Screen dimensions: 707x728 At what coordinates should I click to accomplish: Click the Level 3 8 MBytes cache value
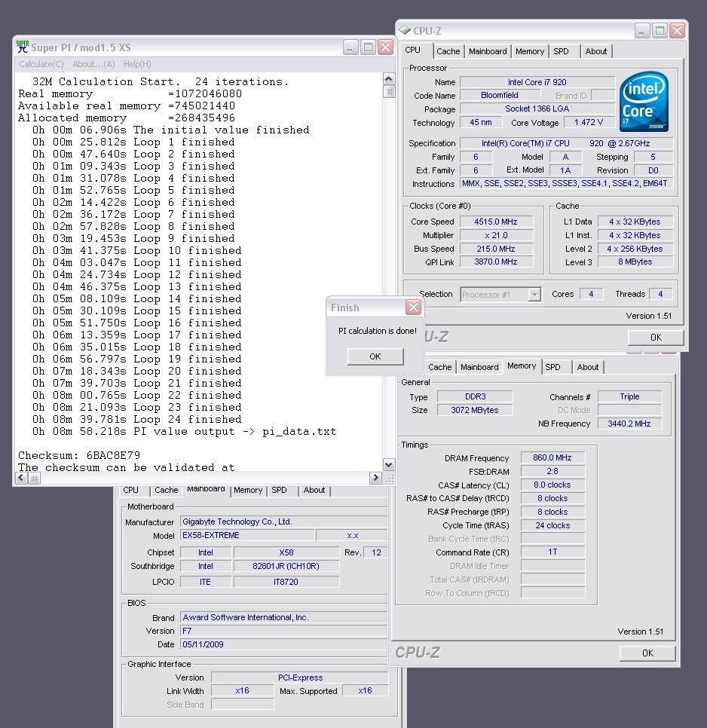point(635,262)
